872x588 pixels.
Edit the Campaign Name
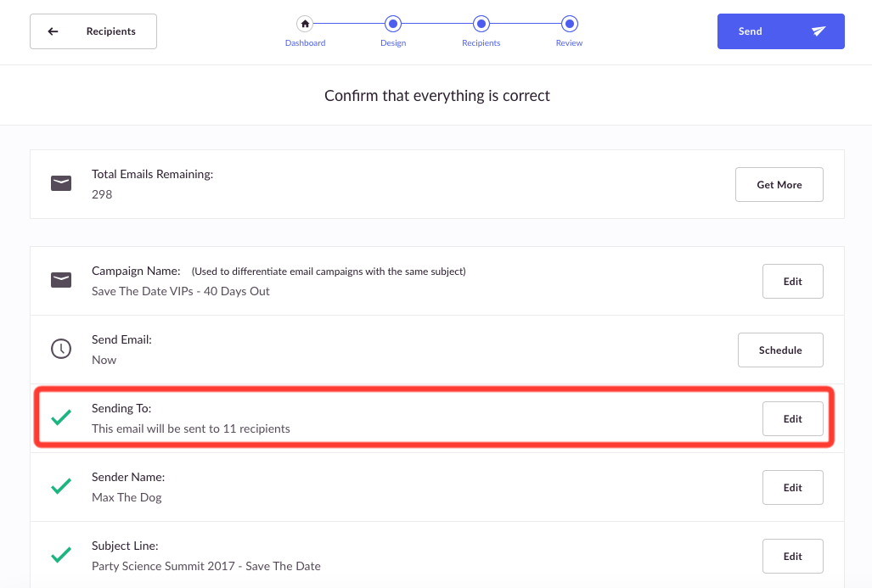click(792, 281)
